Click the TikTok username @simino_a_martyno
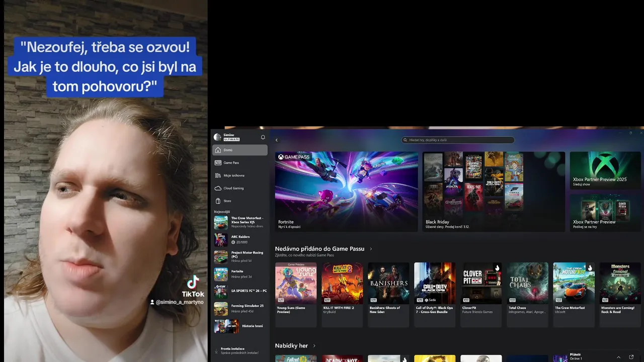Image resolution: width=644 pixels, height=362 pixels. pyautogui.click(x=179, y=302)
